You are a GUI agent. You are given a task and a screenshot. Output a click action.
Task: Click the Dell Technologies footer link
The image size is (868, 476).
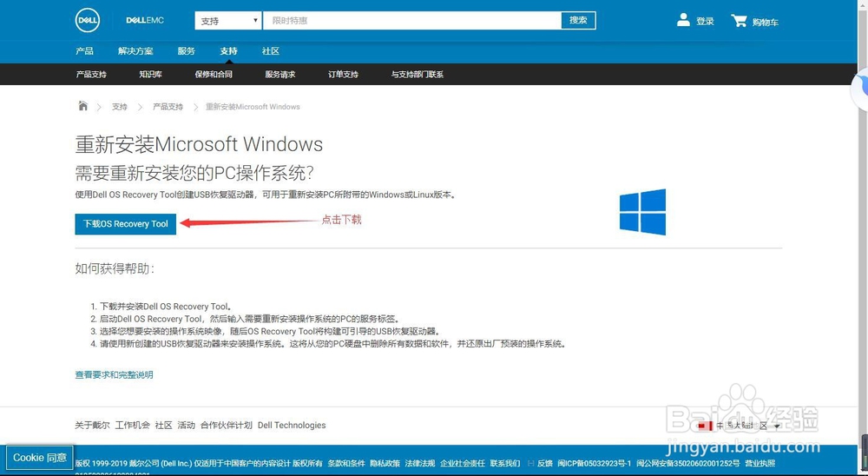[292, 425]
